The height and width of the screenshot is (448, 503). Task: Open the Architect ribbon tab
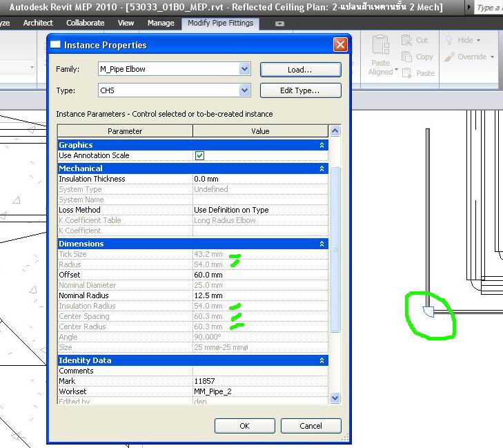tap(38, 23)
